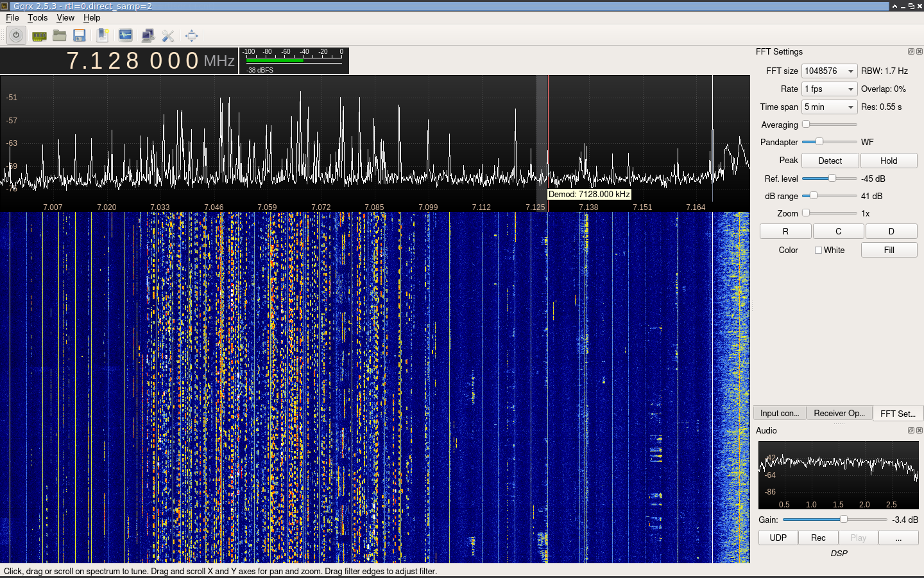Open remote control settings tools icon
This screenshot has height=578, width=924.
[168, 35]
